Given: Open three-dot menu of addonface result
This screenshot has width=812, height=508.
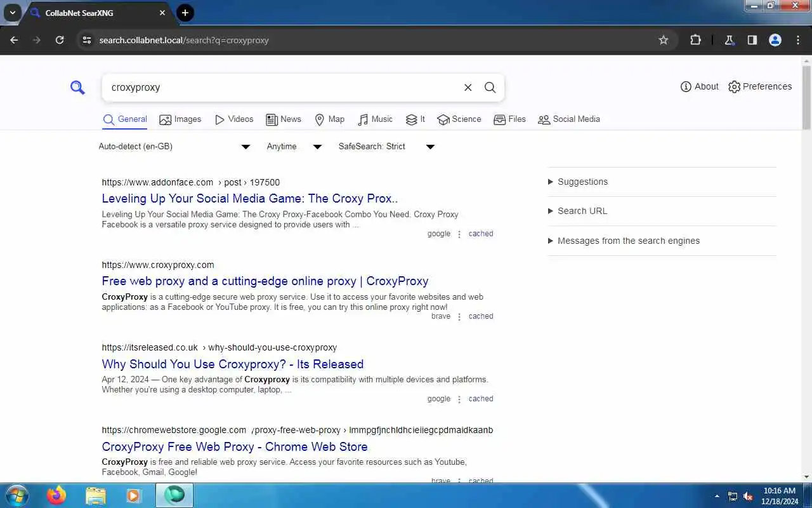Looking at the screenshot, I should click(x=459, y=234).
